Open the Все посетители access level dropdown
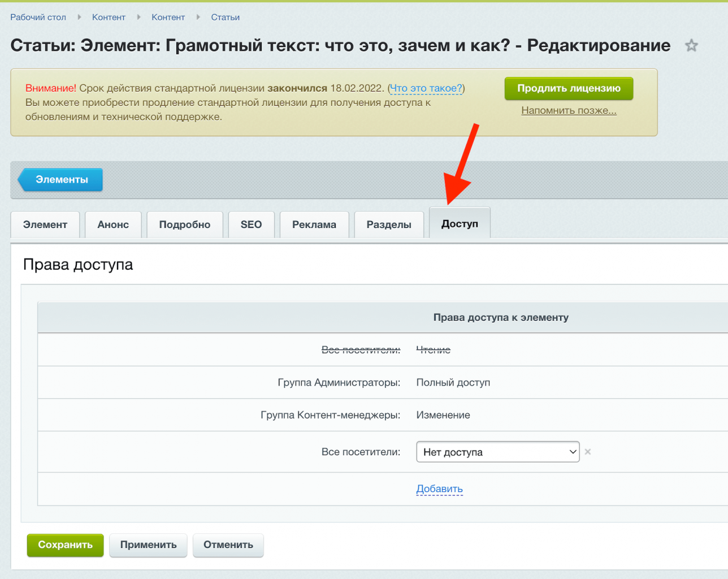Viewport: 728px width, 579px height. pyautogui.click(x=498, y=452)
